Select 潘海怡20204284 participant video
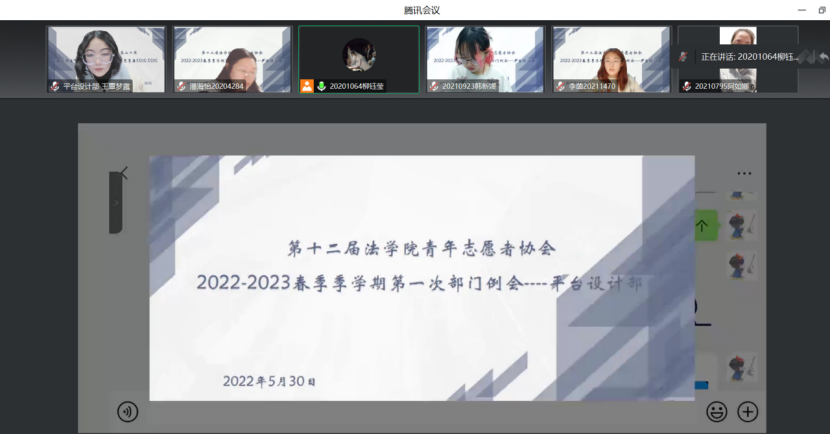This screenshot has width=830, height=434. 232,60
